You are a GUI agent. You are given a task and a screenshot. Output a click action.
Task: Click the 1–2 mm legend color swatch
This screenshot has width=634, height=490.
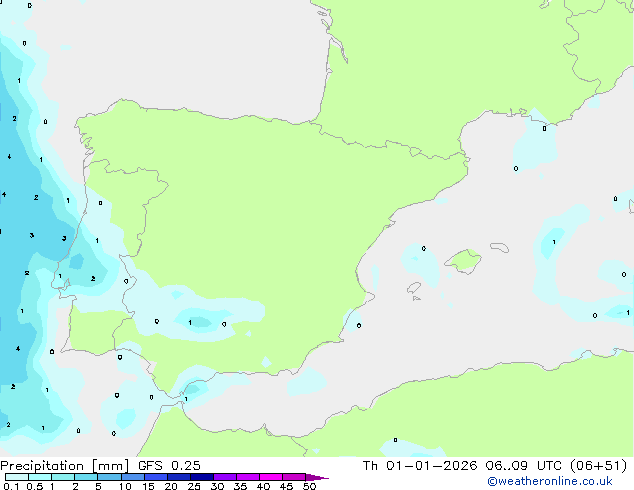63,477
